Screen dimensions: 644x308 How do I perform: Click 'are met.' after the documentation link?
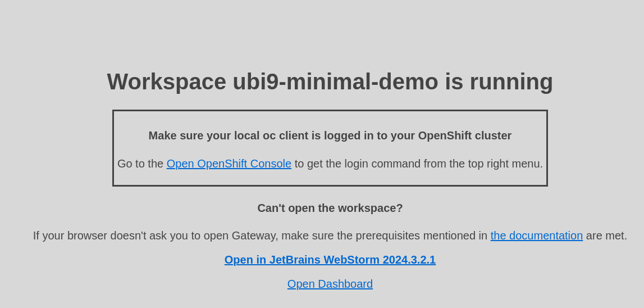[x=606, y=235]
